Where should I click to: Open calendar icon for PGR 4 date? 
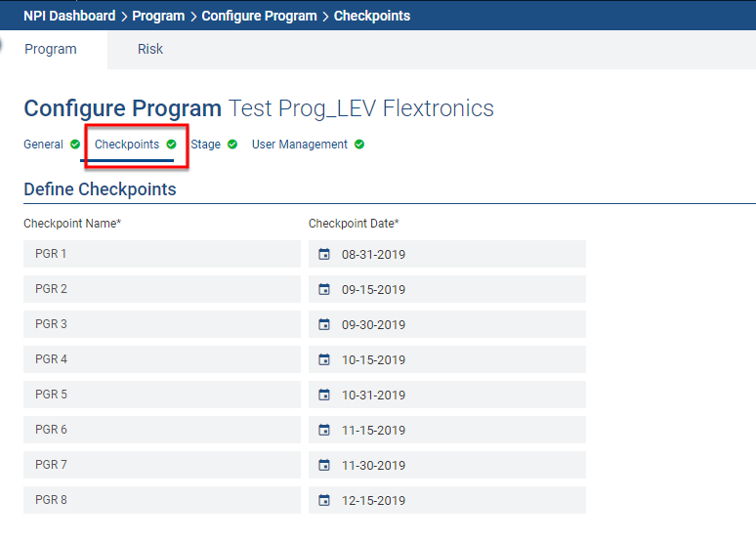point(324,360)
